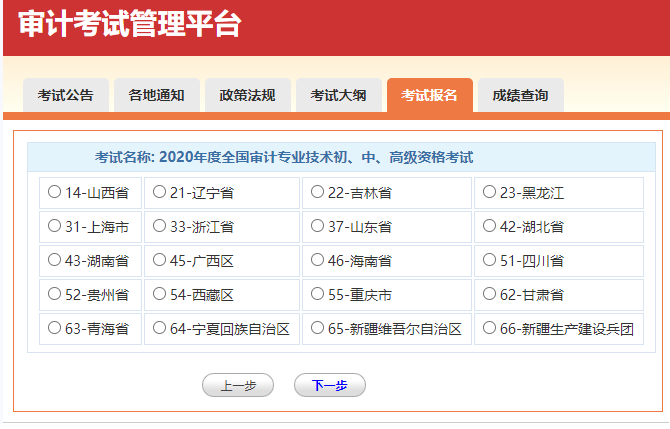670x429 pixels.
Task: Click the 上一步 button
Action: (x=238, y=385)
